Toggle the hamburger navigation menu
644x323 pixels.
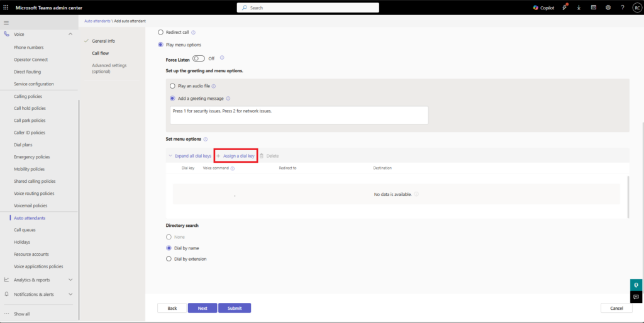pos(6,23)
